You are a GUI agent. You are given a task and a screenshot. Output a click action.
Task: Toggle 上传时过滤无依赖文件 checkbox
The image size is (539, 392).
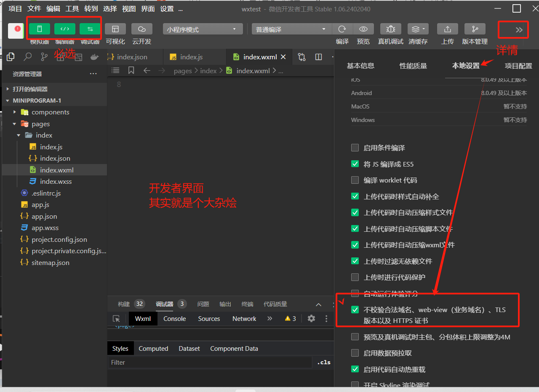(355, 261)
